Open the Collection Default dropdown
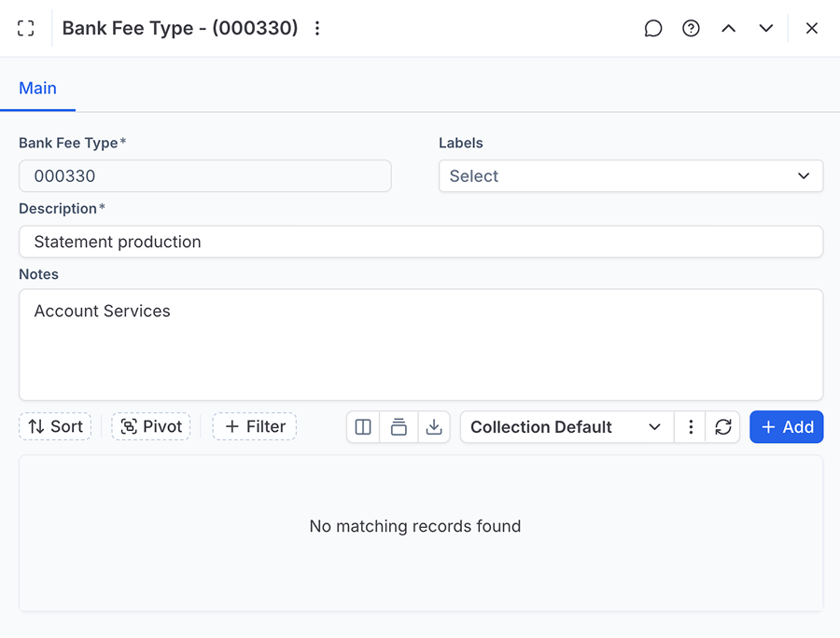 [x=567, y=427]
